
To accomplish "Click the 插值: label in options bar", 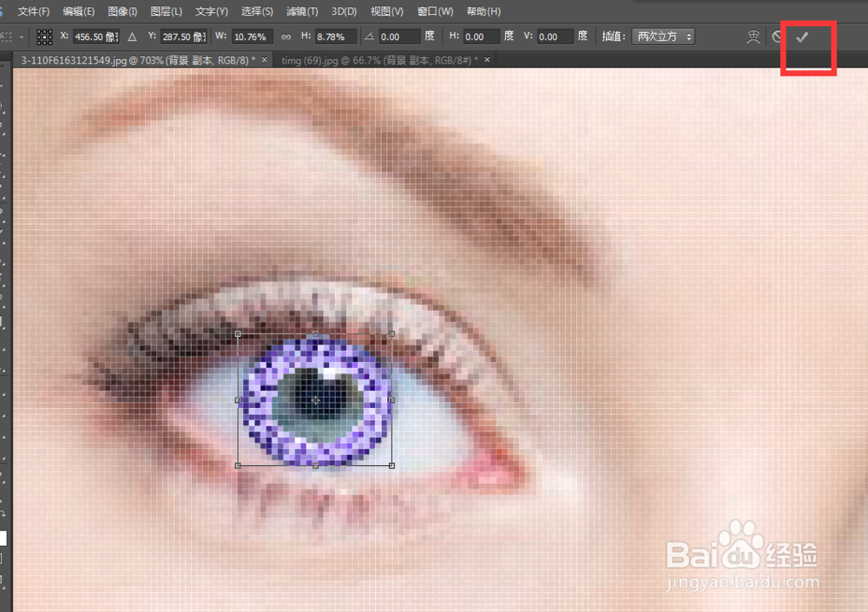I will click(x=614, y=36).
